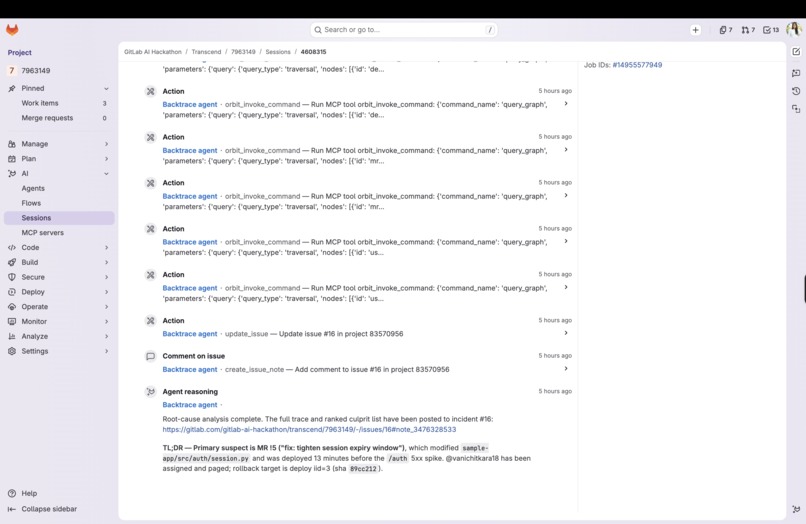The height and width of the screenshot is (524, 806).
Task: Expand the Manage menu chevron
Action: click(106, 144)
